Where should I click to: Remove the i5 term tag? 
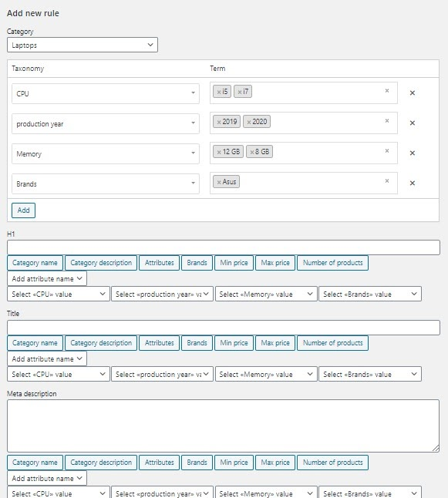[x=219, y=92]
